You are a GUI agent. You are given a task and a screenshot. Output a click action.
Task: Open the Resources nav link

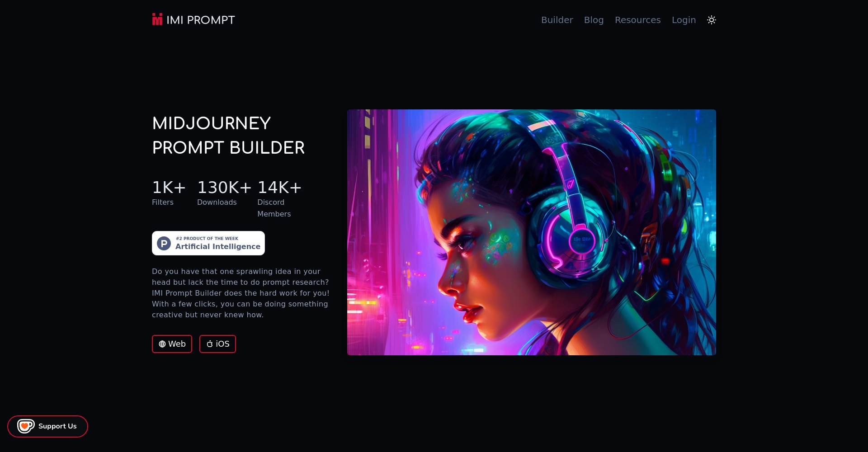(637, 20)
